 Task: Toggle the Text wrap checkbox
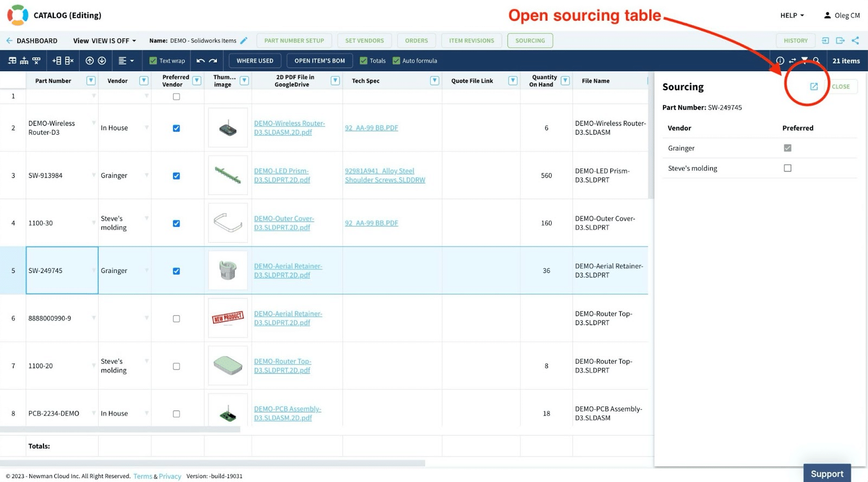click(153, 61)
